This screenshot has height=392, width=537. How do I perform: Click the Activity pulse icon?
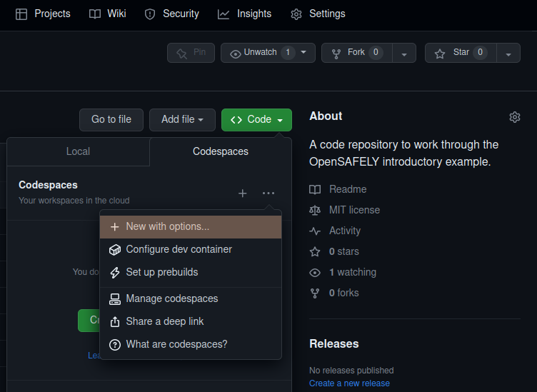coord(315,231)
